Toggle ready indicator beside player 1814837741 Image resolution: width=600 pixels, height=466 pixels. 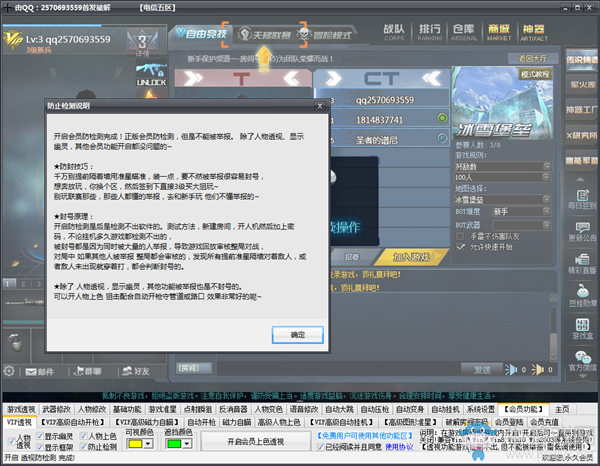[x=442, y=118]
